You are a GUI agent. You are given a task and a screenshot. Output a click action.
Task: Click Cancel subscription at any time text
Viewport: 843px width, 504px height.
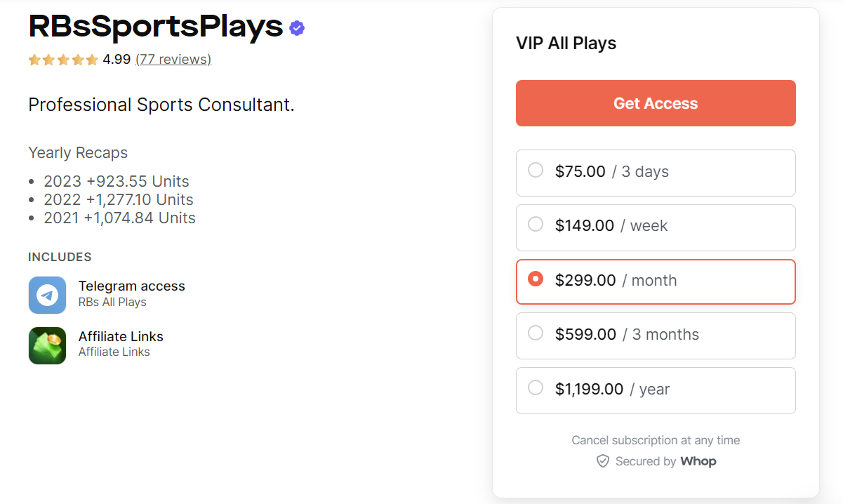(x=656, y=440)
